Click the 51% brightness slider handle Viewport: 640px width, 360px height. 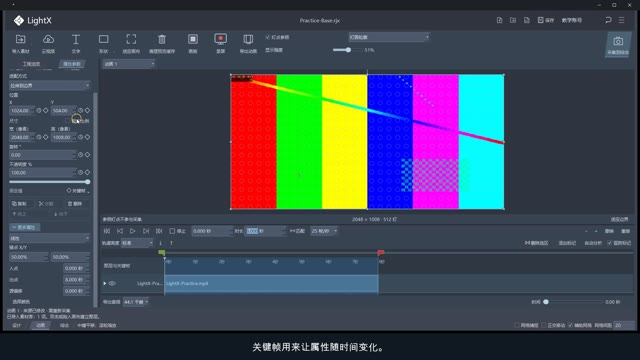(x=348, y=50)
